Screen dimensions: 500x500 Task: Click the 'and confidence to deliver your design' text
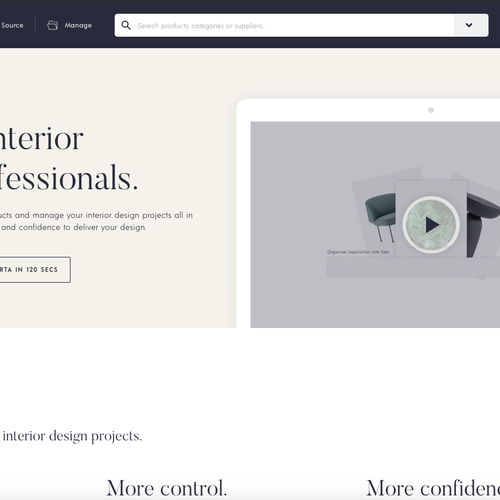[73, 227]
